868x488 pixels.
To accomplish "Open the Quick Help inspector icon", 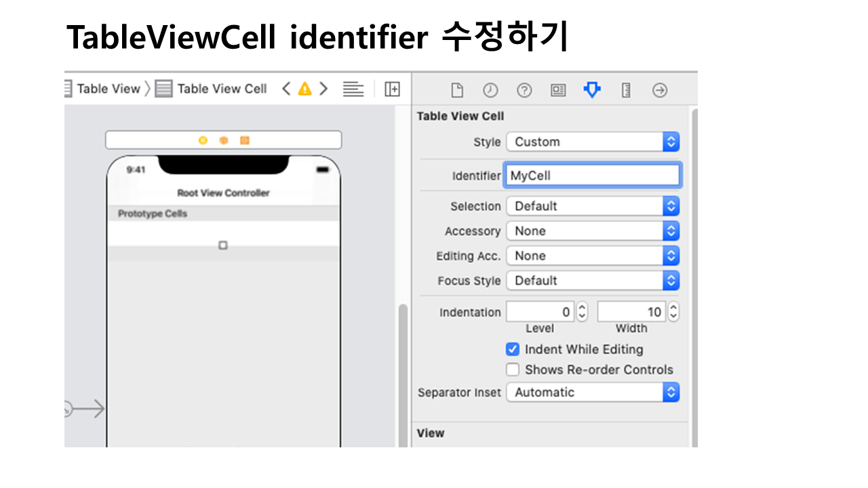I will click(524, 90).
